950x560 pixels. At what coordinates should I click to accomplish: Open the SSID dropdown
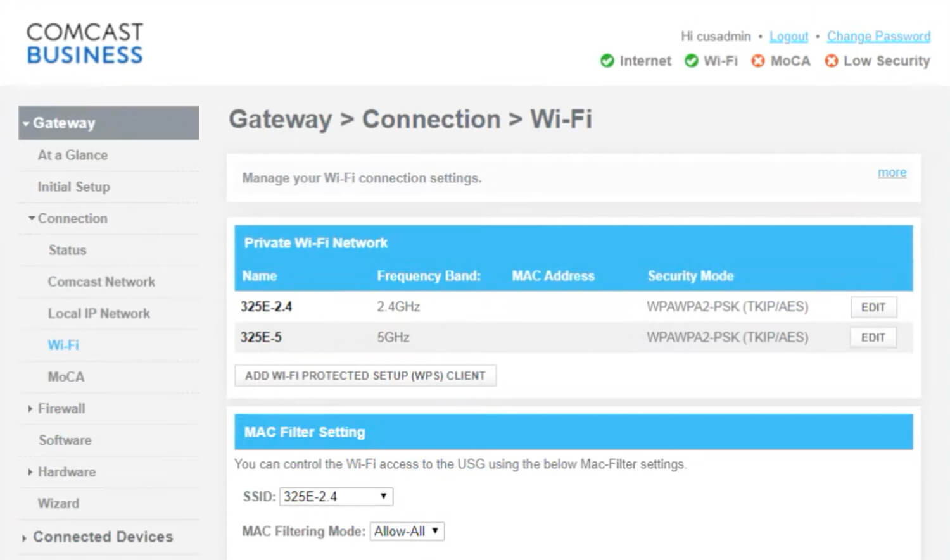[x=336, y=496]
